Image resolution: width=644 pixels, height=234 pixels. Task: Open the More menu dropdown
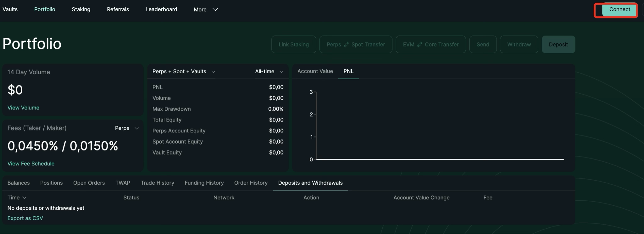(x=206, y=9)
